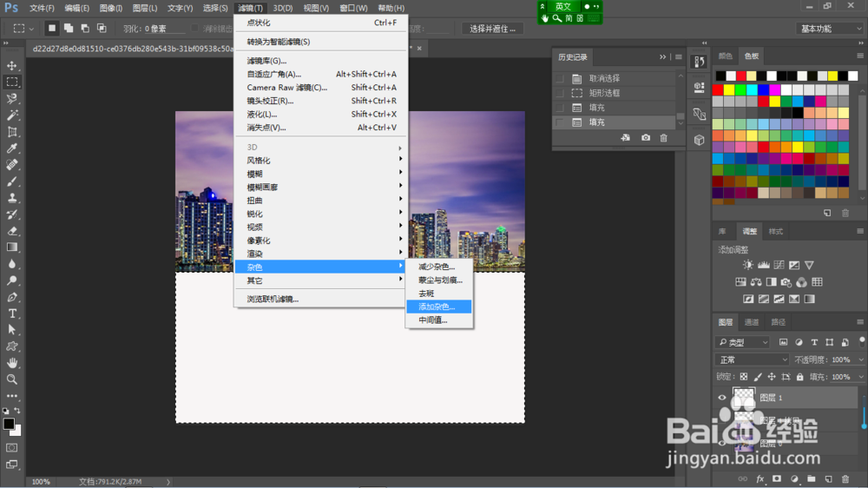Toggle lock transparent pixels

coord(744,377)
